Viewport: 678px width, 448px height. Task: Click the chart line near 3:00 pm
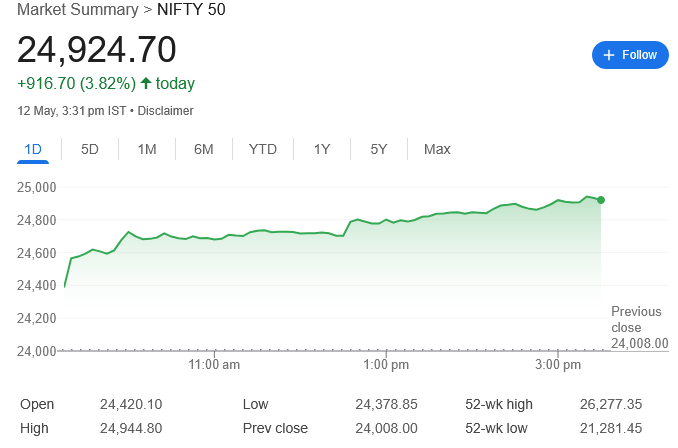pyautogui.click(x=557, y=200)
